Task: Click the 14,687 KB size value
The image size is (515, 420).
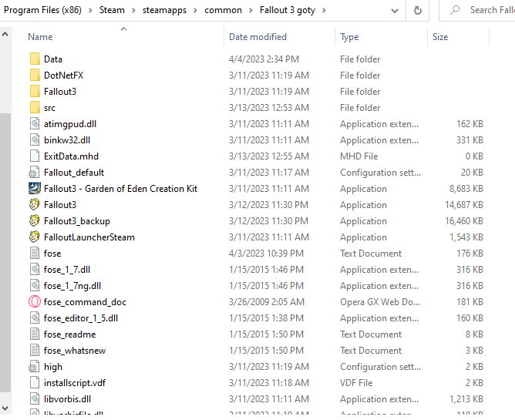Action: coord(464,205)
